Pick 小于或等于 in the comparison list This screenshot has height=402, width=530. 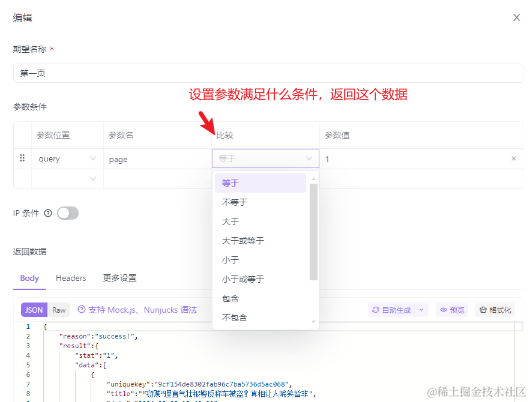coord(260,279)
